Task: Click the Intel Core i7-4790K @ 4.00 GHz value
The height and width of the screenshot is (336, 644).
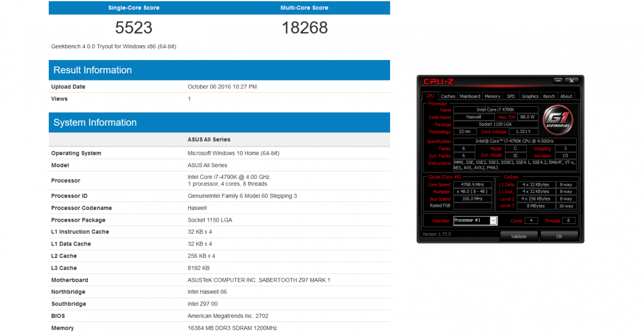Action: (229, 177)
